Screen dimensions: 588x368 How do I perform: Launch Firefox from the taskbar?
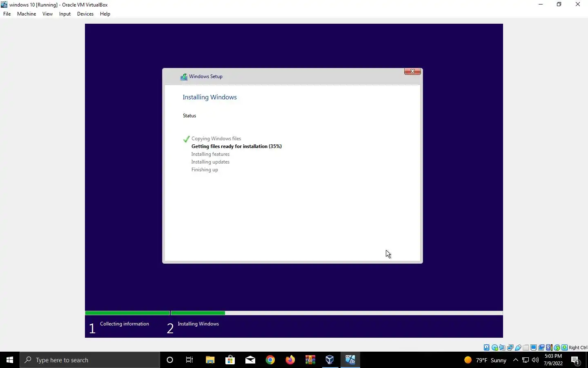click(x=290, y=360)
